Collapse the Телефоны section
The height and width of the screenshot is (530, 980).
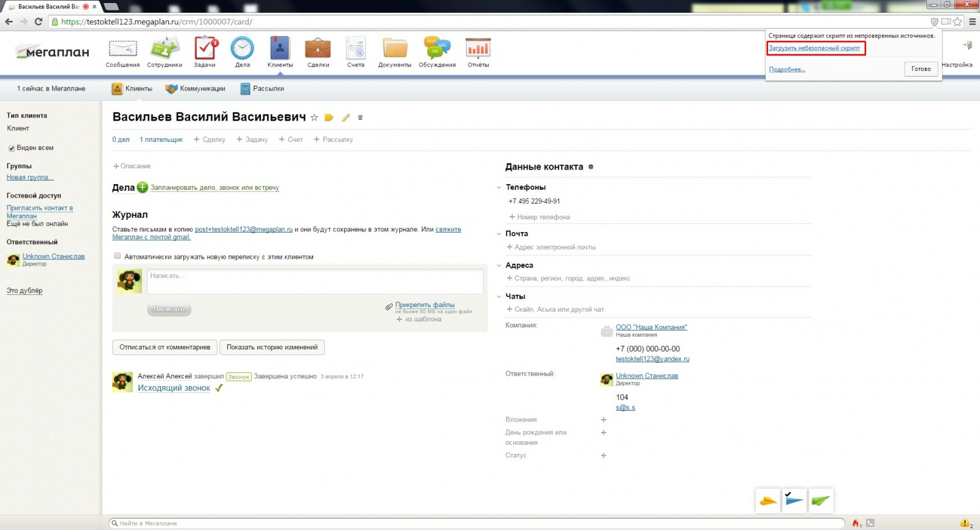tap(499, 188)
